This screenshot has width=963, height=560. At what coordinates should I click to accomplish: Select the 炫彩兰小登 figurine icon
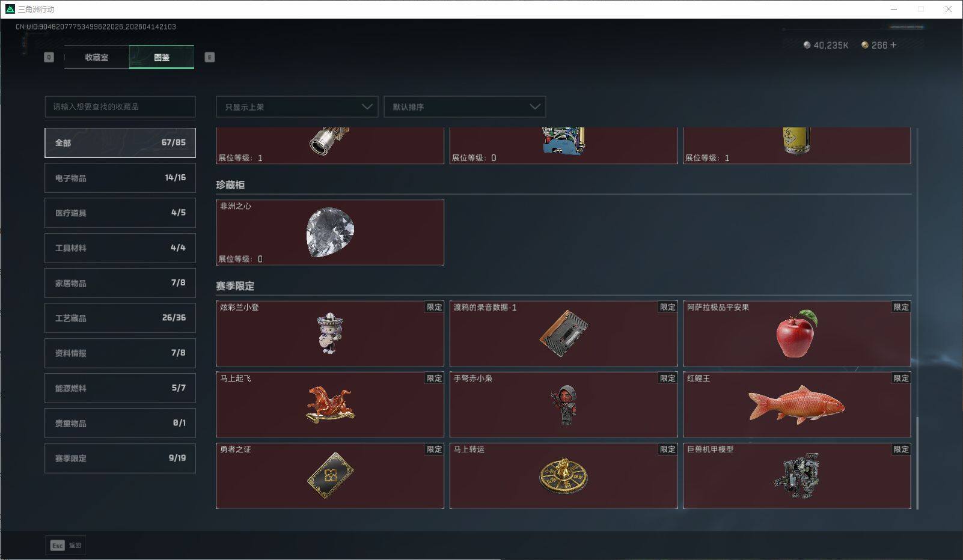coord(329,333)
